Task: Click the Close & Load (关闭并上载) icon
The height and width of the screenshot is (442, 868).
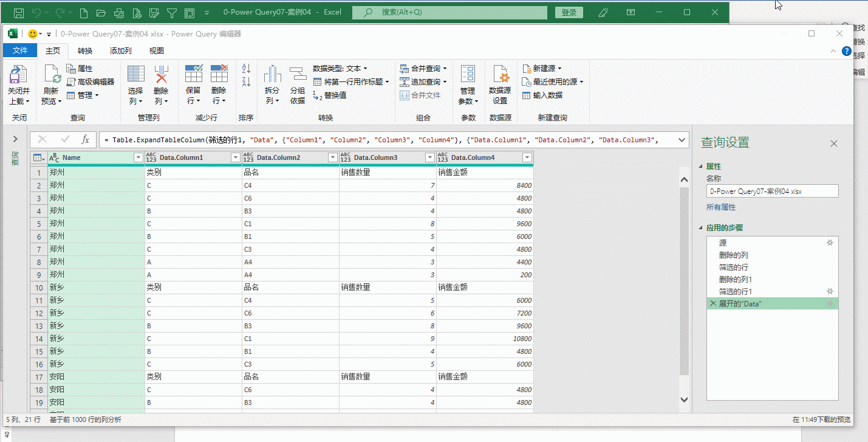Action: pos(18,74)
